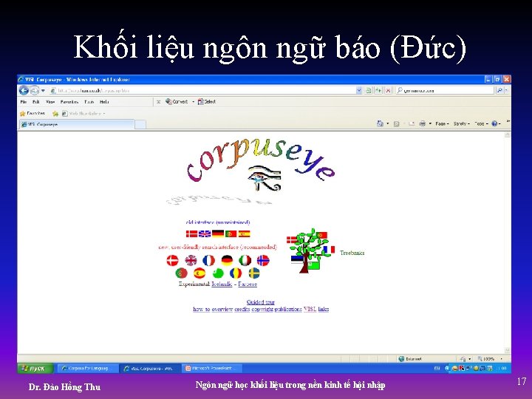Image resolution: width=532 pixels, height=399 pixels.
Task: Click the Treebanks tree image
Action: tap(310, 250)
